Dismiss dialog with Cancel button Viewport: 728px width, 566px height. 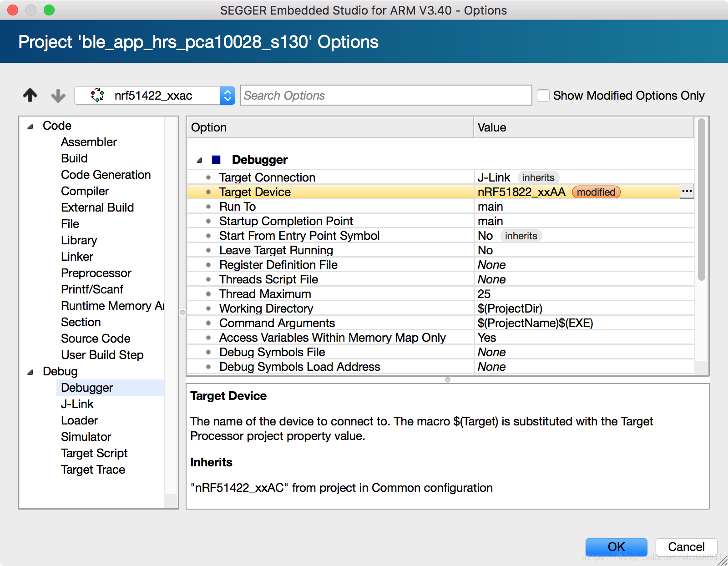pos(686,546)
